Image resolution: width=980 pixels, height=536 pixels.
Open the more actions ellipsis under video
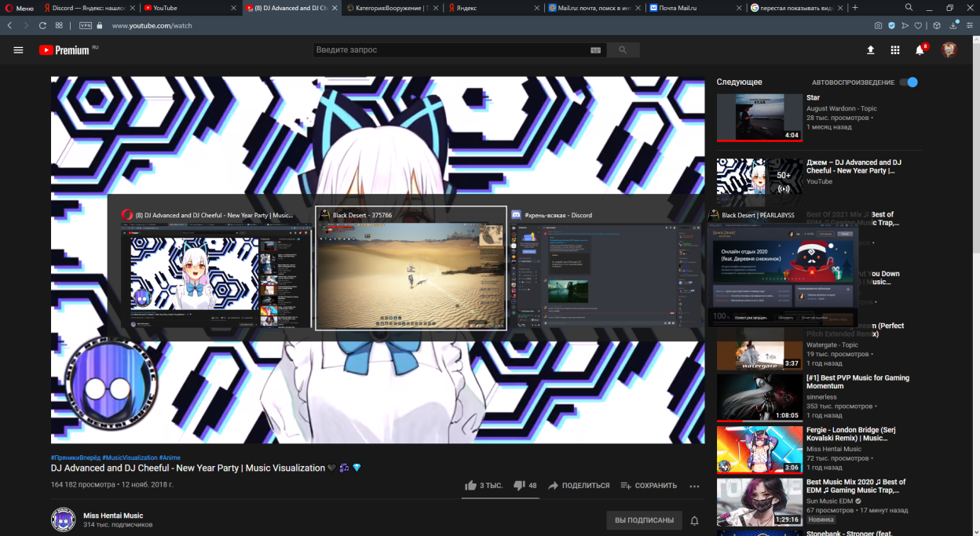tap(694, 486)
